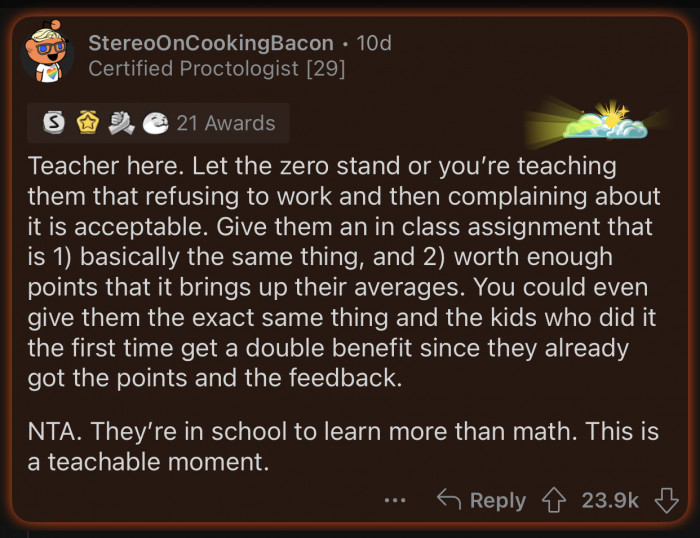Open the three-dot more options menu
Screen dimensions: 700x538
pos(396,500)
